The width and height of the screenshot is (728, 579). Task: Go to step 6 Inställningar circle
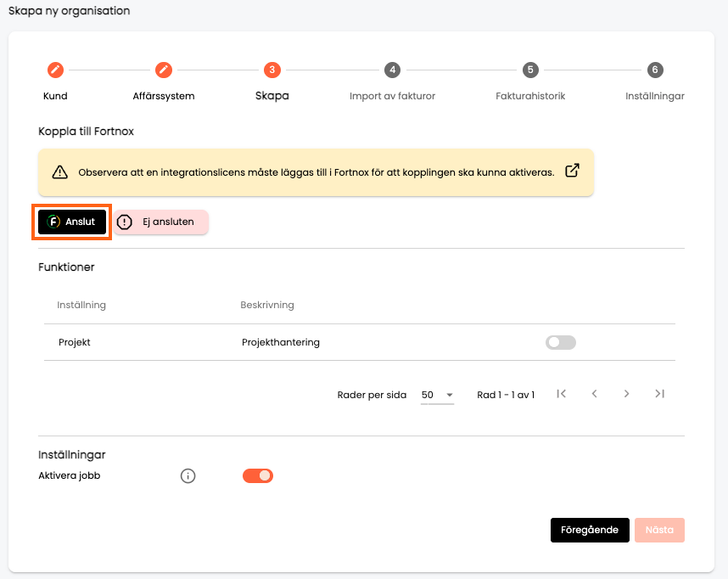click(x=655, y=70)
